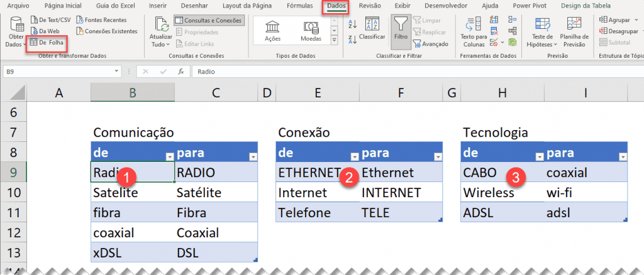Open the Arquivo tab
Screen dimensions: 644x275
[x=19, y=6]
